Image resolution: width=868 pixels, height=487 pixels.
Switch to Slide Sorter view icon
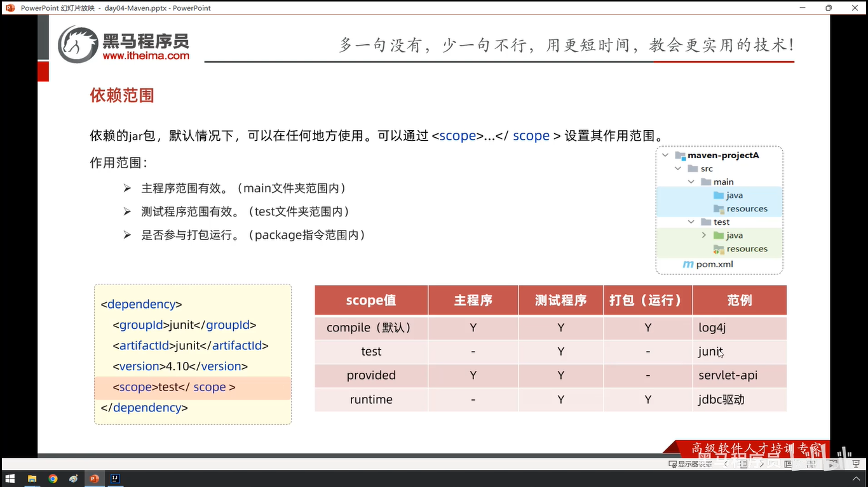click(811, 464)
